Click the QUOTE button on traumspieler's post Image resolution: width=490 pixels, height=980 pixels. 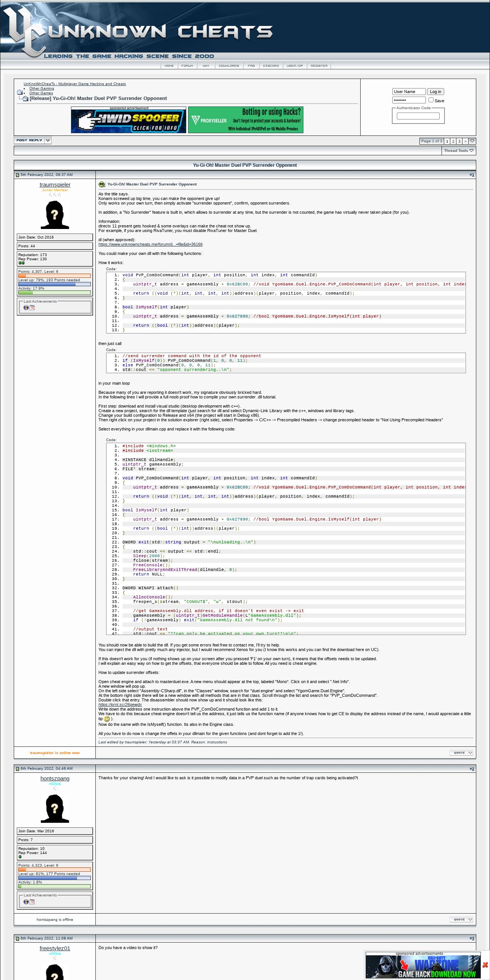458,753
